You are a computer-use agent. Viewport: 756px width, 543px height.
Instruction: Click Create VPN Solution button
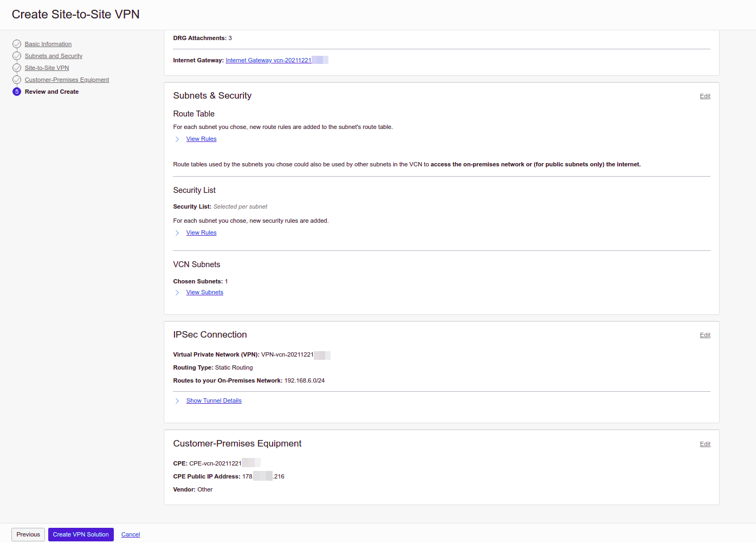[x=81, y=534]
